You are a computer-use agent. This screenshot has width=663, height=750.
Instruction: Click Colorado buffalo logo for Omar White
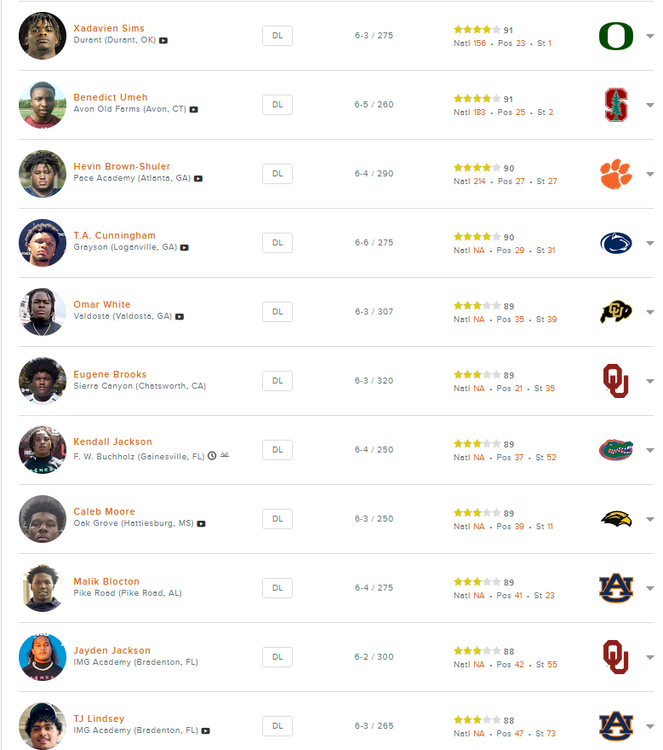pos(616,312)
